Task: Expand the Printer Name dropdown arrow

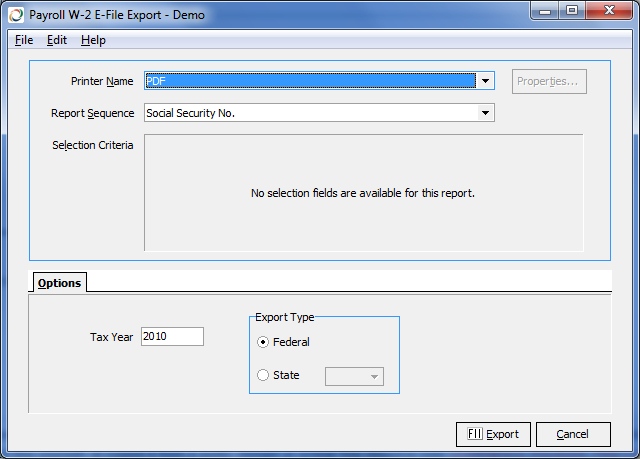Action: pyautogui.click(x=485, y=81)
